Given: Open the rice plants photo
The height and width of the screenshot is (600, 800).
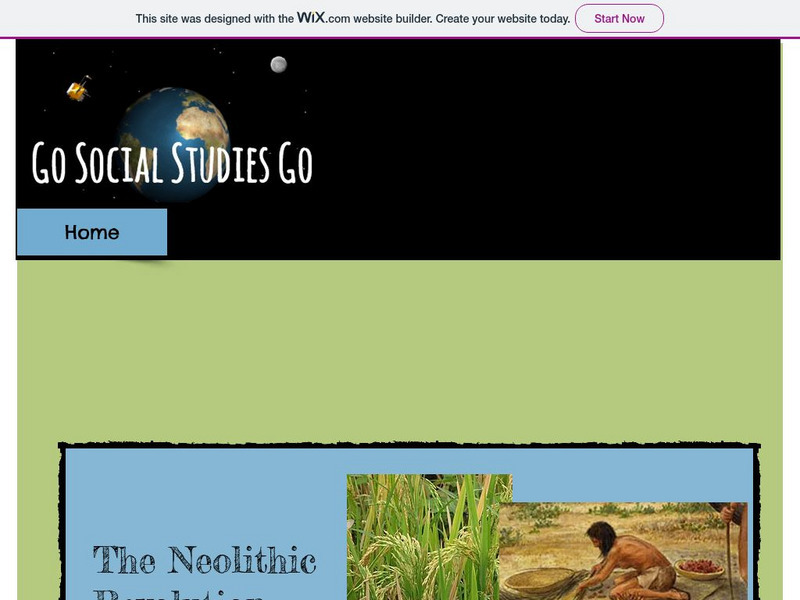Looking at the screenshot, I should pyautogui.click(x=423, y=537).
